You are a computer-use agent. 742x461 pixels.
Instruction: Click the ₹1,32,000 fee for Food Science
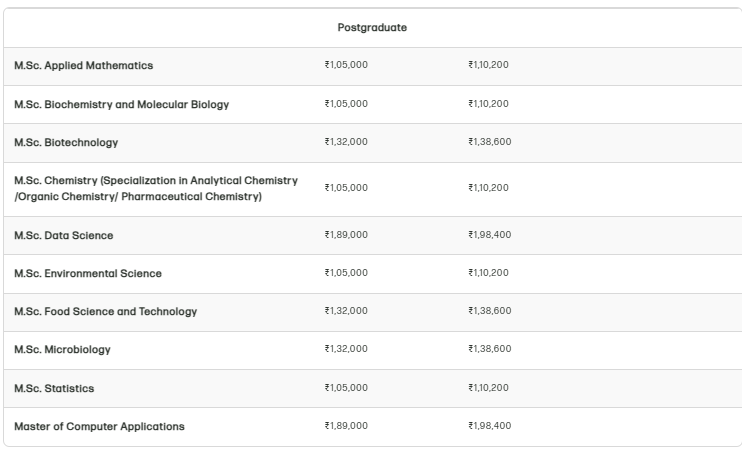click(x=346, y=311)
